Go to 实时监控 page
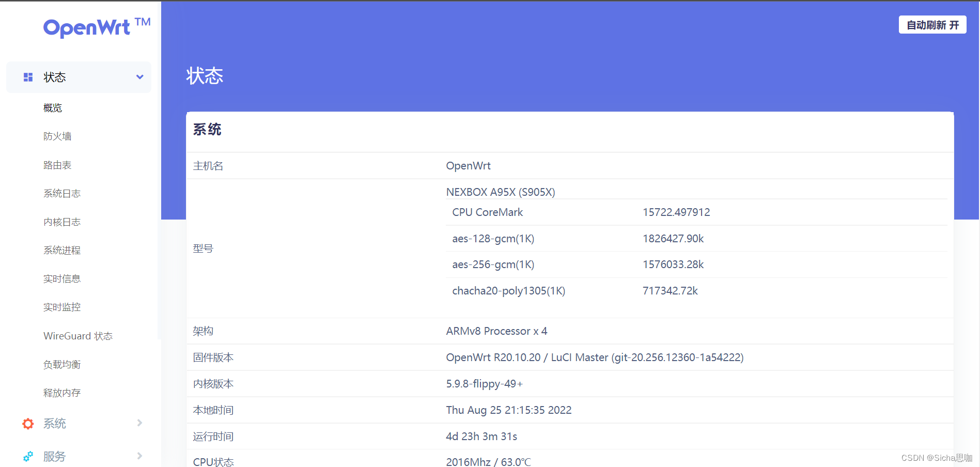980x467 pixels. point(62,307)
